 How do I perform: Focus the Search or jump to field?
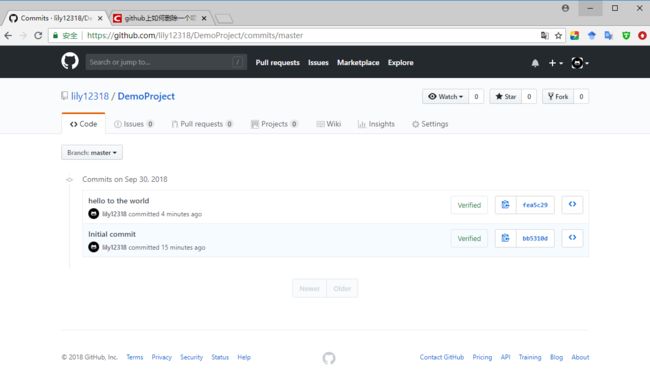click(x=166, y=62)
